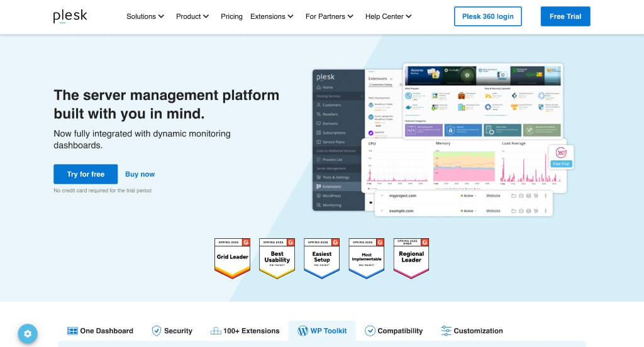Switch to the 100+ Extensions tab

245,331
